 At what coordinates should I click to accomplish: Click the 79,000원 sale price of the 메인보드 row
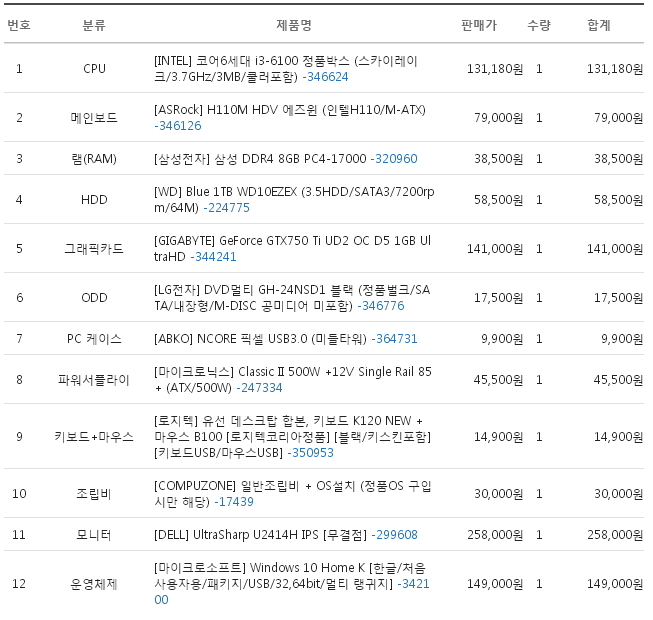(x=498, y=118)
